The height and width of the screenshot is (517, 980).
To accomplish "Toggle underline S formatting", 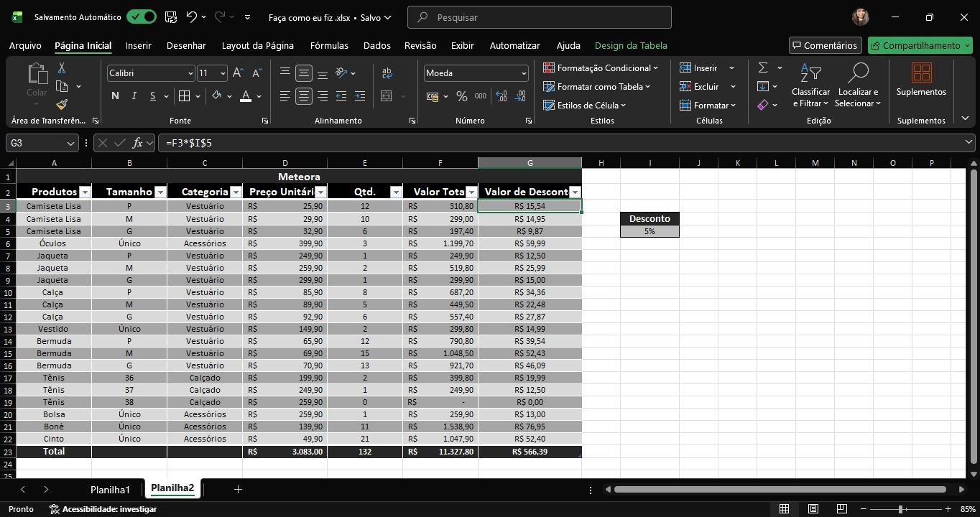I will (x=152, y=96).
